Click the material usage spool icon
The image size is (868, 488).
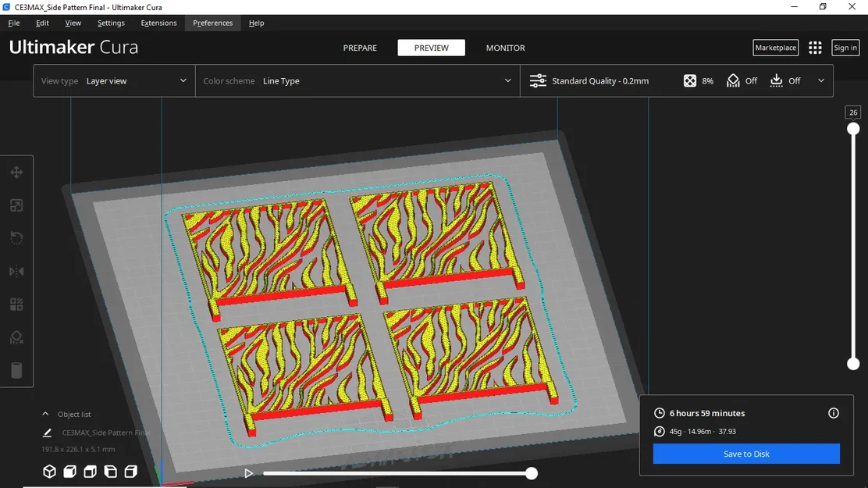click(659, 432)
